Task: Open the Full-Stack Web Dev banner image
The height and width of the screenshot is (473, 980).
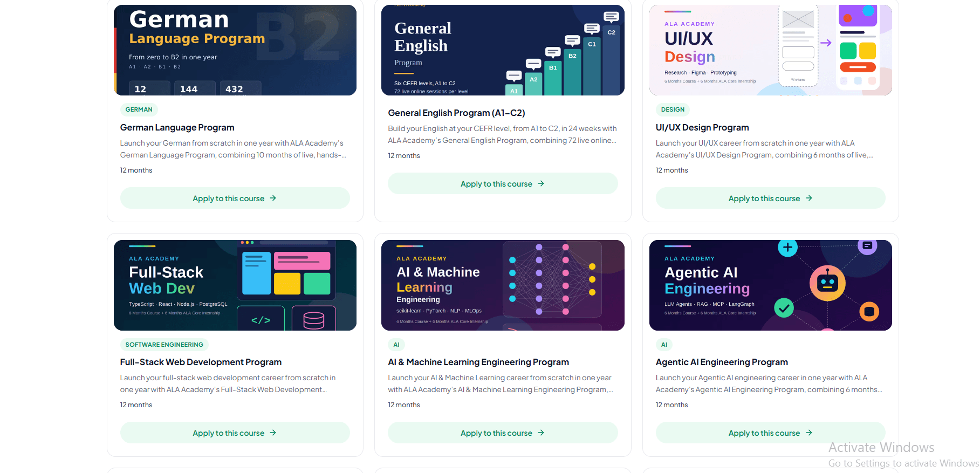Action: [235, 285]
